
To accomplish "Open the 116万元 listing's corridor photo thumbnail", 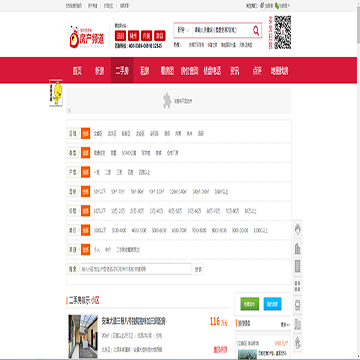I will pos(83,336).
